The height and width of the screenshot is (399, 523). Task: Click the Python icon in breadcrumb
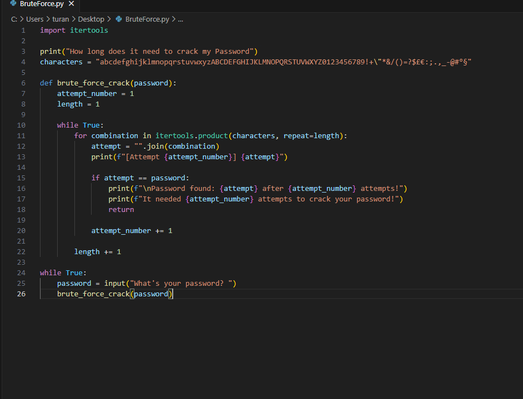tap(119, 19)
